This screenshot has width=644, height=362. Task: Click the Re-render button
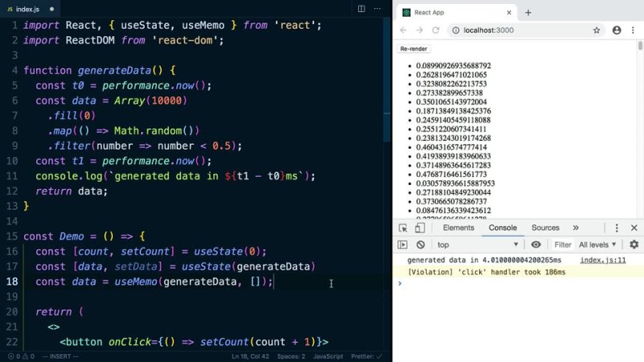pyautogui.click(x=414, y=49)
